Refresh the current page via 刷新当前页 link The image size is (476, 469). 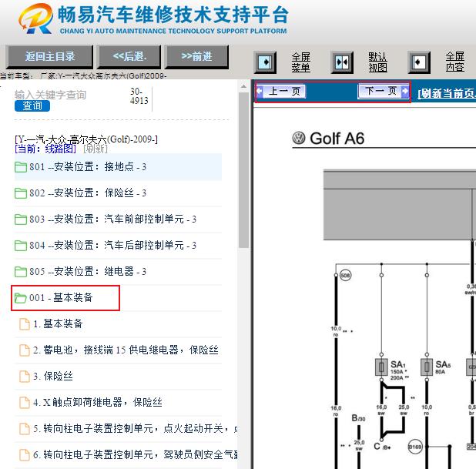[447, 93]
